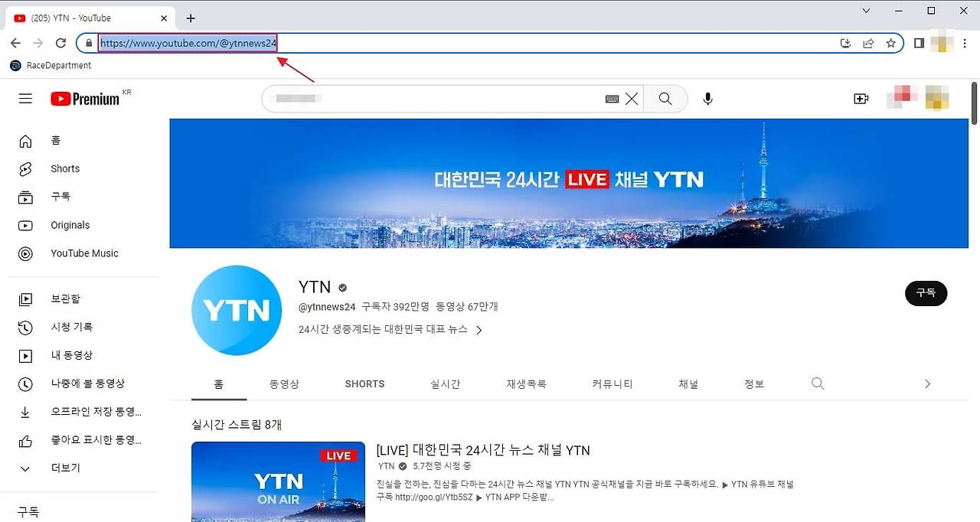980x522 pixels.
Task: Click install app icon in address bar
Action: [x=845, y=44]
